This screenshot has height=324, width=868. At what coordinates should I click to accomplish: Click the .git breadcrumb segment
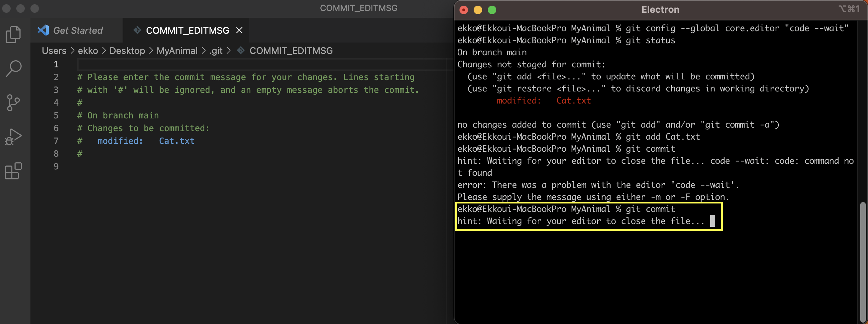click(x=216, y=51)
